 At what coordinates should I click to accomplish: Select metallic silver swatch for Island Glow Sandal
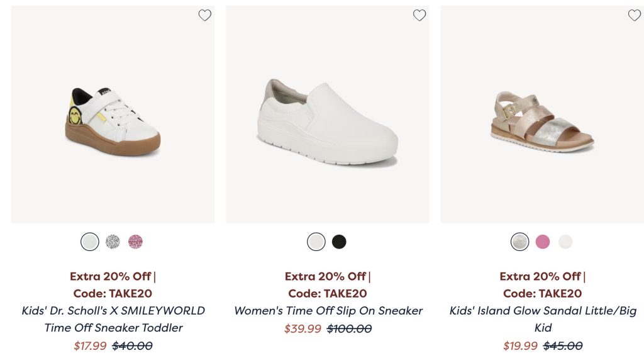point(520,242)
